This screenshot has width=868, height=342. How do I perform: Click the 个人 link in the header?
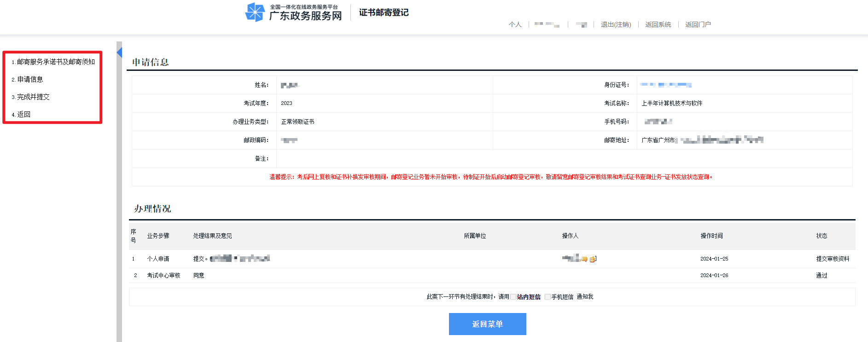point(515,24)
